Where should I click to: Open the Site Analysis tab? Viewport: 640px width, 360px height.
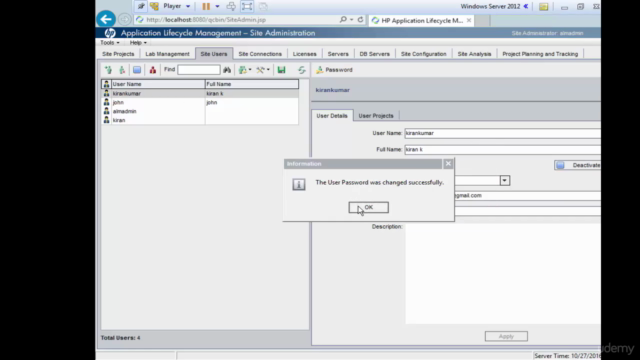click(474, 54)
